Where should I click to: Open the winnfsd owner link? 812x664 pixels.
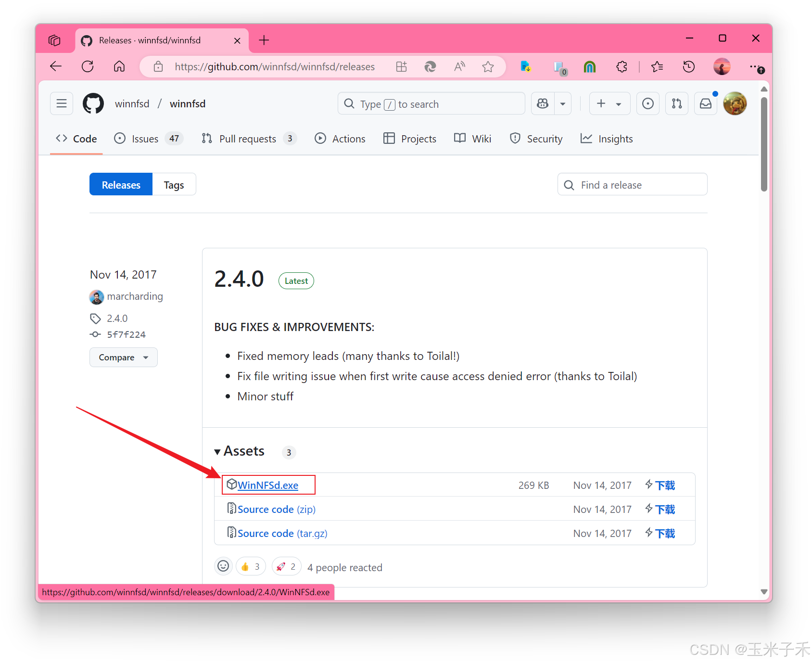click(132, 104)
